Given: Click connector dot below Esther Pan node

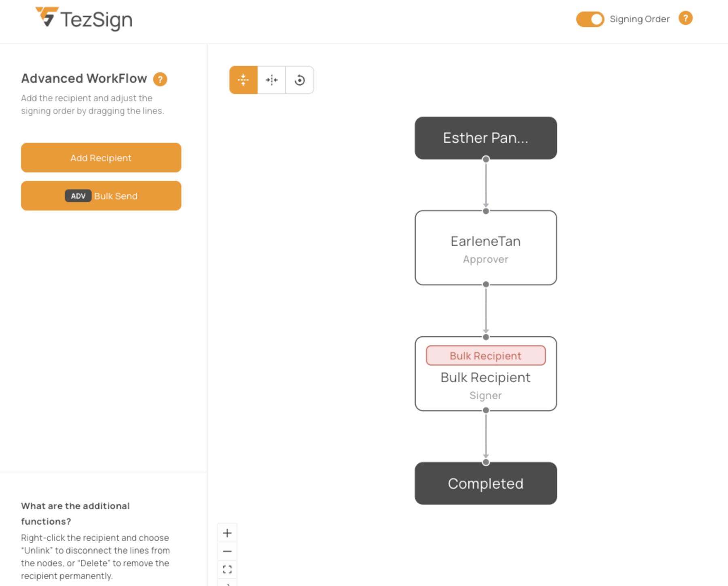Looking at the screenshot, I should click(x=486, y=159).
